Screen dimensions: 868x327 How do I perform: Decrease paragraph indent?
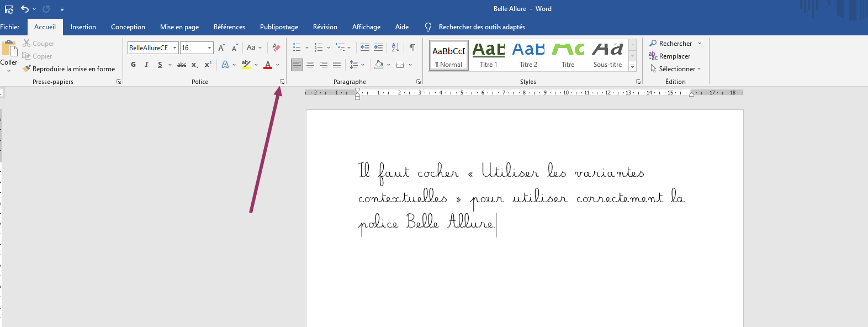coord(365,48)
